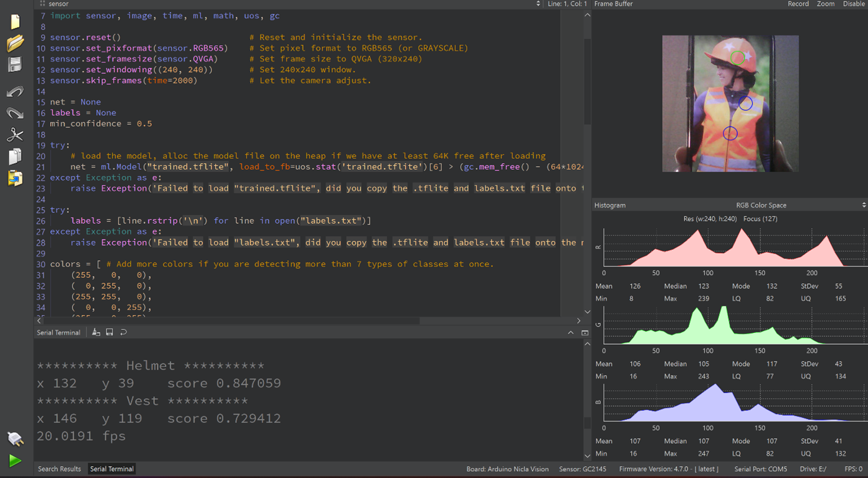The image size is (868, 478).
Task: Open a file with the folder icon
Action: (15, 43)
